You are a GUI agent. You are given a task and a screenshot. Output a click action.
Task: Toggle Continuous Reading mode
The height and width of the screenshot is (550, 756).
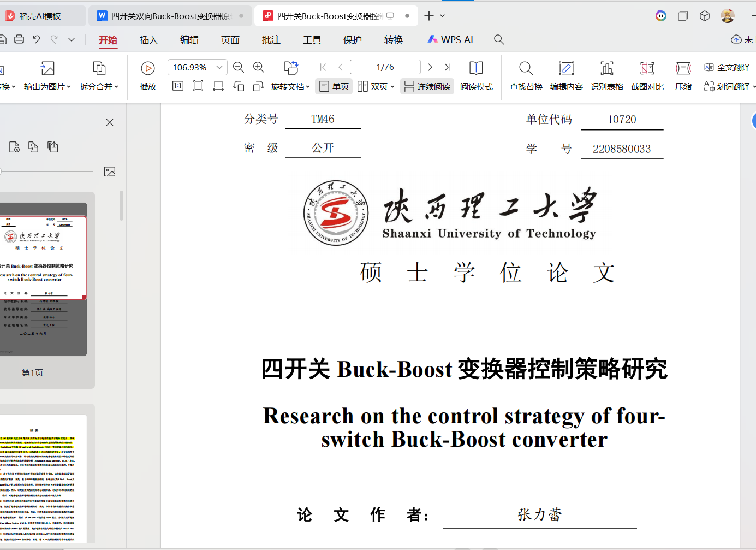coord(427,86)
